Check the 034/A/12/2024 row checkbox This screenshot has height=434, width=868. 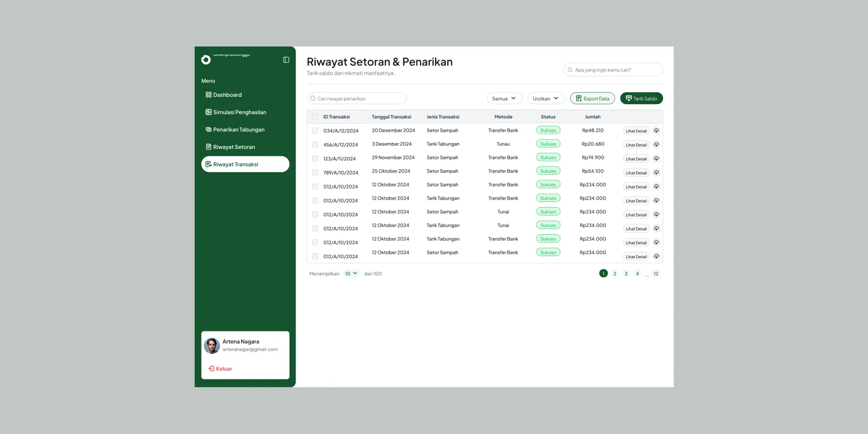[315, 131]
